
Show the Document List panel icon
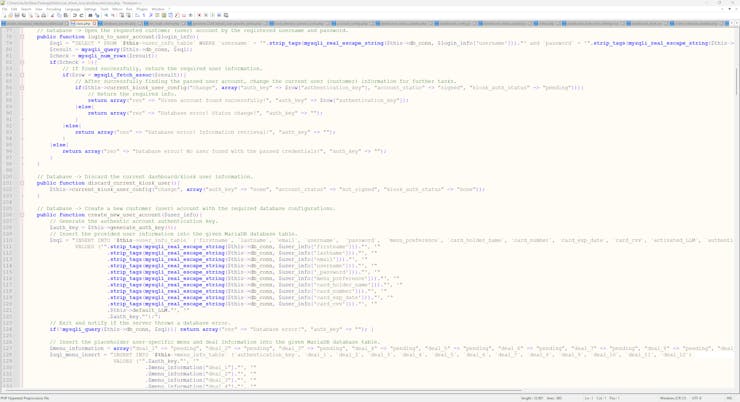171,15
